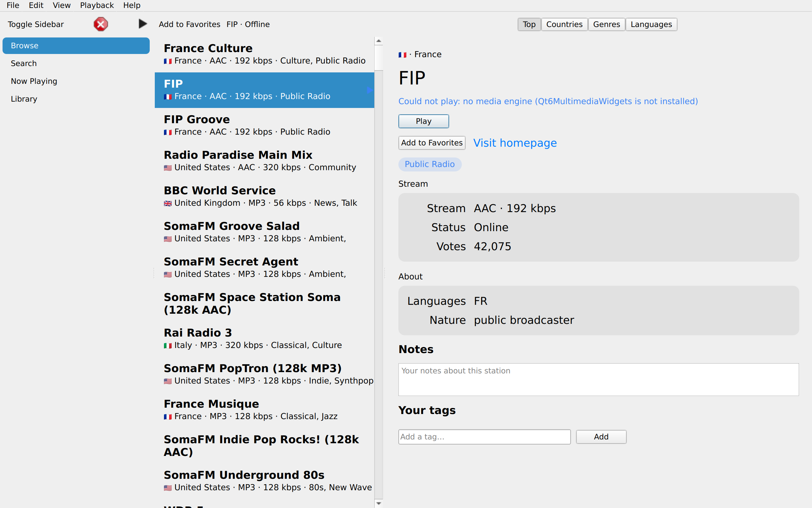The height and width of the screenshot is (508, 812).
Task: Open the View menu
Action: tap(62, 5)
